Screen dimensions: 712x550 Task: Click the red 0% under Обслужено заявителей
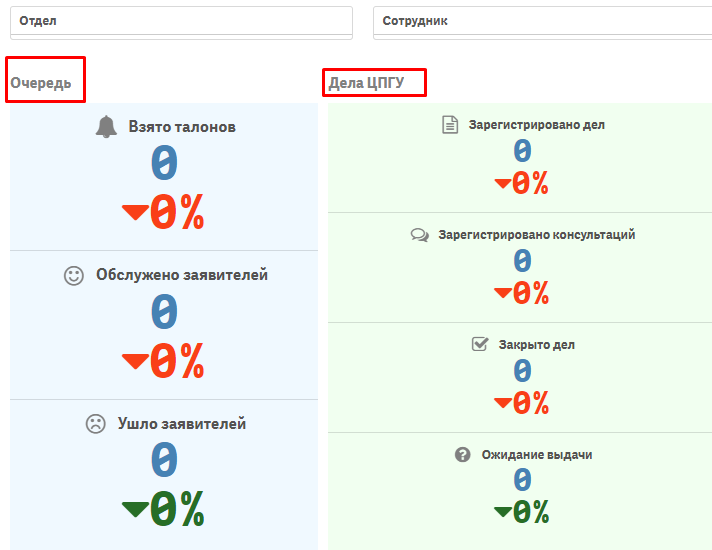tap(177, 361)
